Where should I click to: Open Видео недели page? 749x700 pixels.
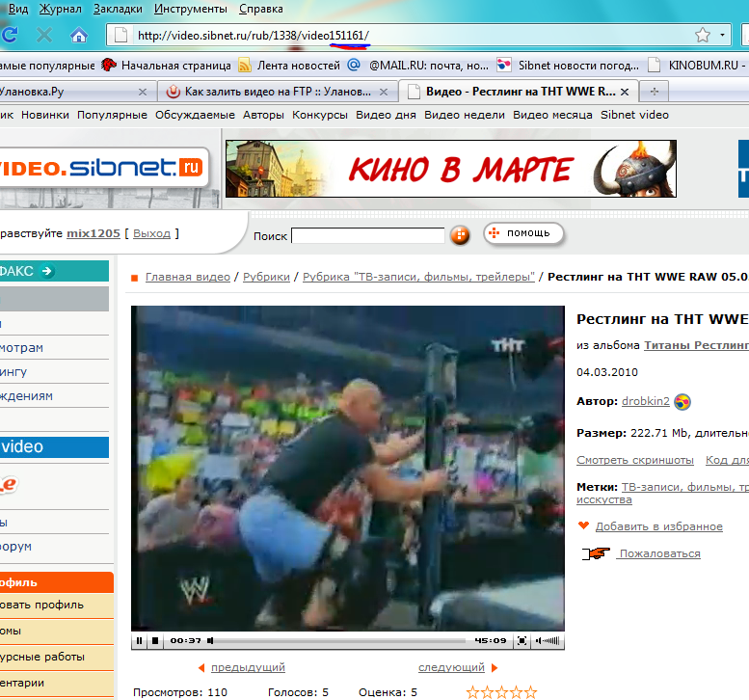[x=465, y=115]
